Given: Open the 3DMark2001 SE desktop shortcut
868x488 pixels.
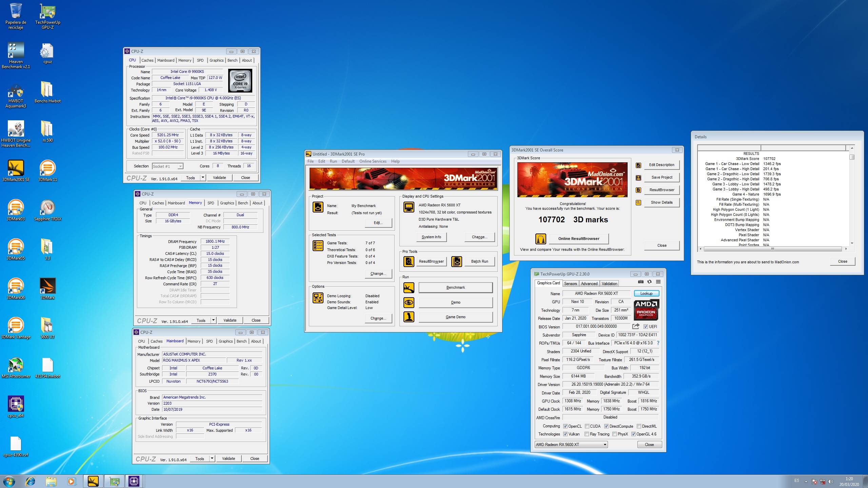Looking at the screenshot, I should click(16, 171).
